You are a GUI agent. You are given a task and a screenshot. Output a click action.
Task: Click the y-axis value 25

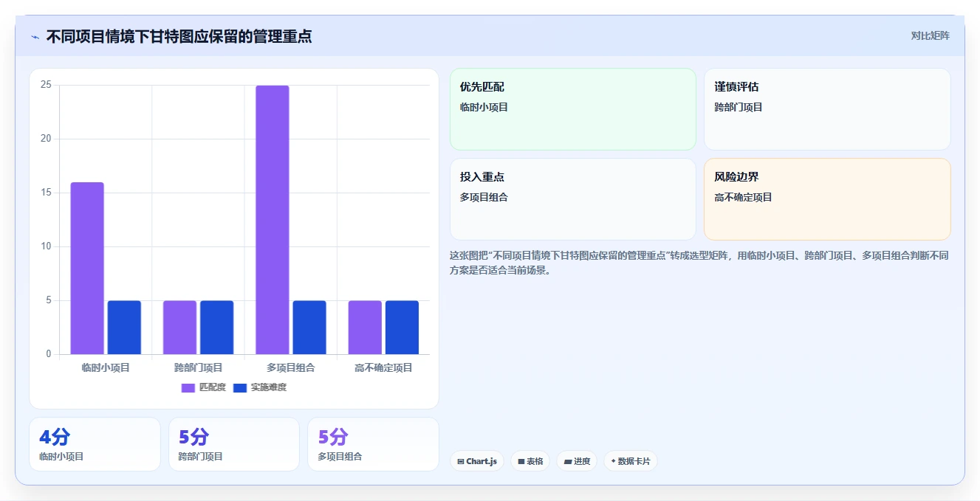[46, 85]
